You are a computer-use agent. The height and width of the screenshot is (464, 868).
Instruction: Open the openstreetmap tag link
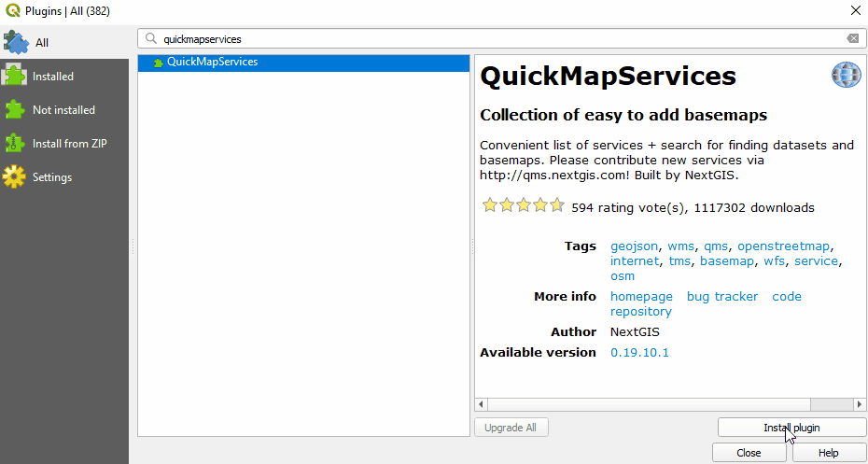783,246
